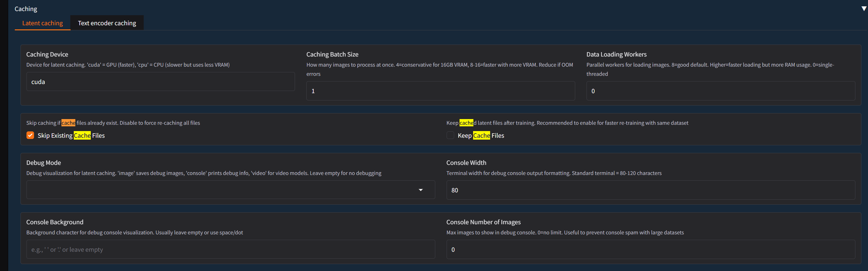The height and width of the screenshot is (271, 868).
Task: Switch to the Text encoder caching tab
Action: tap(107, 23)
